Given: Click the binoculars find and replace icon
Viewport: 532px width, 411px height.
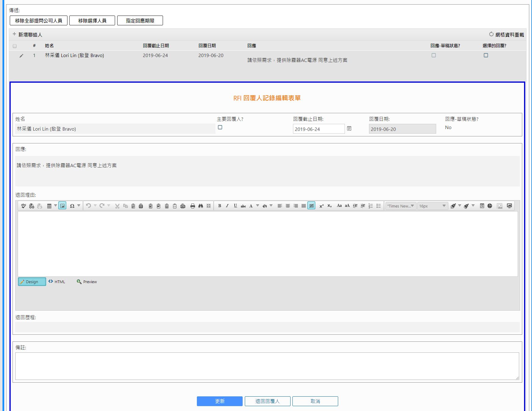Looking at the screenshot, I should coord(201,206).
